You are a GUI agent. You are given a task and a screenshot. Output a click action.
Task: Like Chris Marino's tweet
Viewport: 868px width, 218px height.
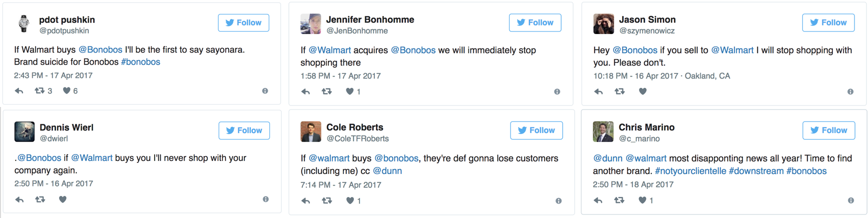(642, 200)
